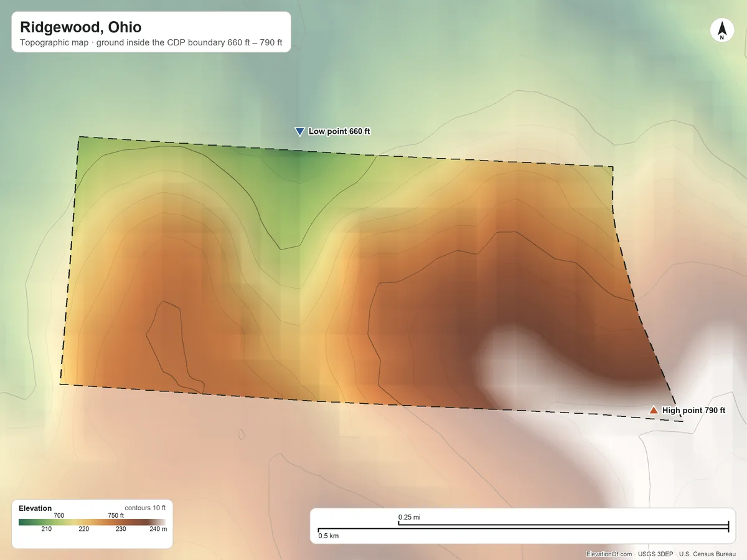Click the 'Ridgewood, Ohio' map title
This screenshot has height=560, width=747.
(x=81, y=27)
